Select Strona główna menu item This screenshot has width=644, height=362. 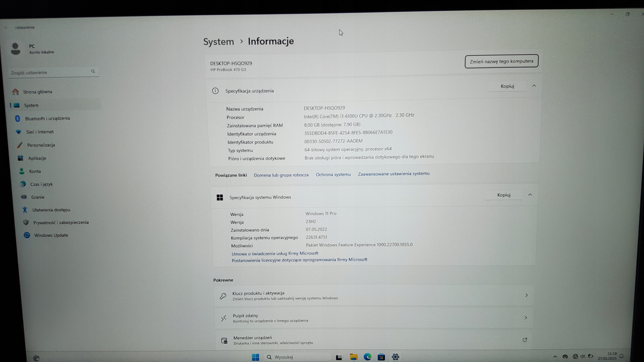pos(37,92)
